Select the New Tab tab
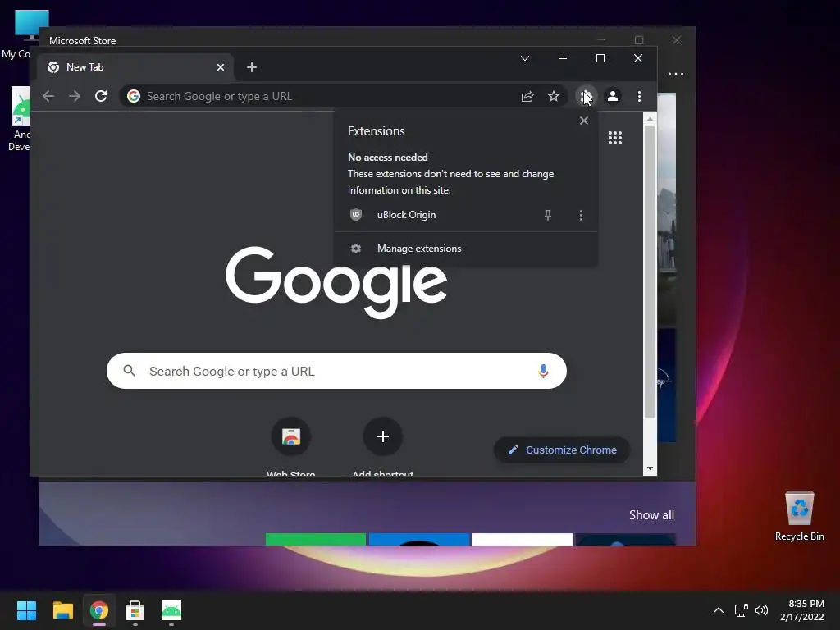 135,67
